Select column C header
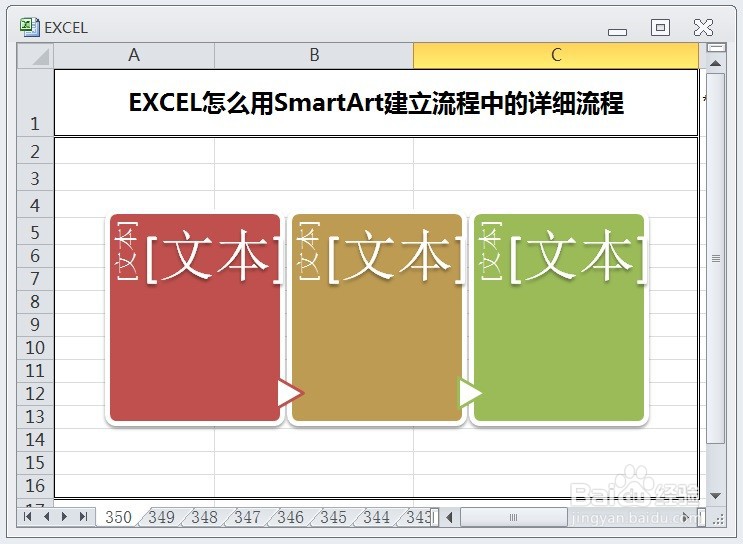This screenshot has width=743, height=544. (x=556, y=56)
